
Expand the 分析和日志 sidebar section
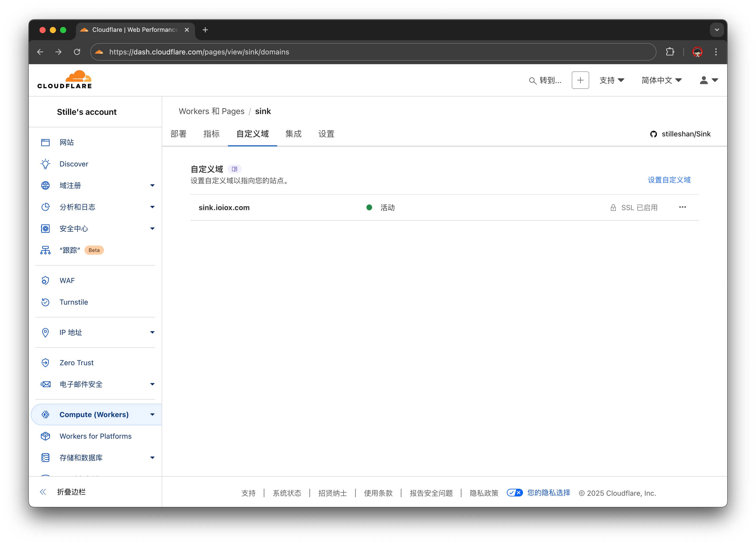(x=152, y=207)
